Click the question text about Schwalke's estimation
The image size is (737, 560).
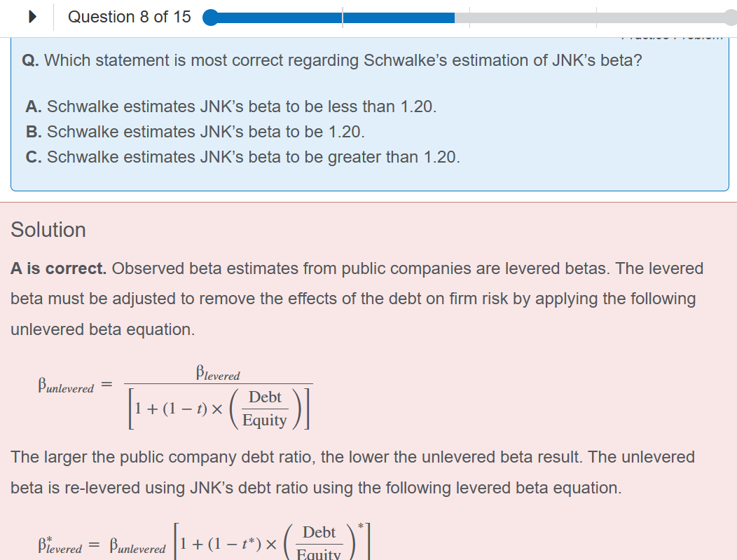[332, 60]
